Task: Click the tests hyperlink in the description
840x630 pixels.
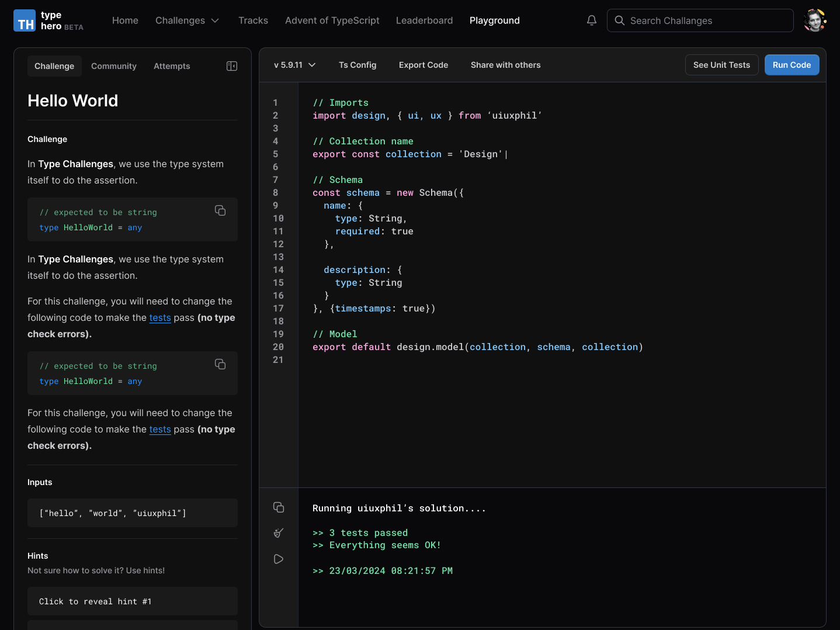Action: (160, 317)
